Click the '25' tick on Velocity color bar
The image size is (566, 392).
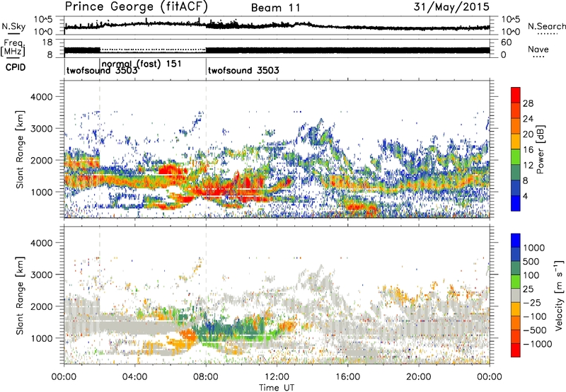coord(529,289)
